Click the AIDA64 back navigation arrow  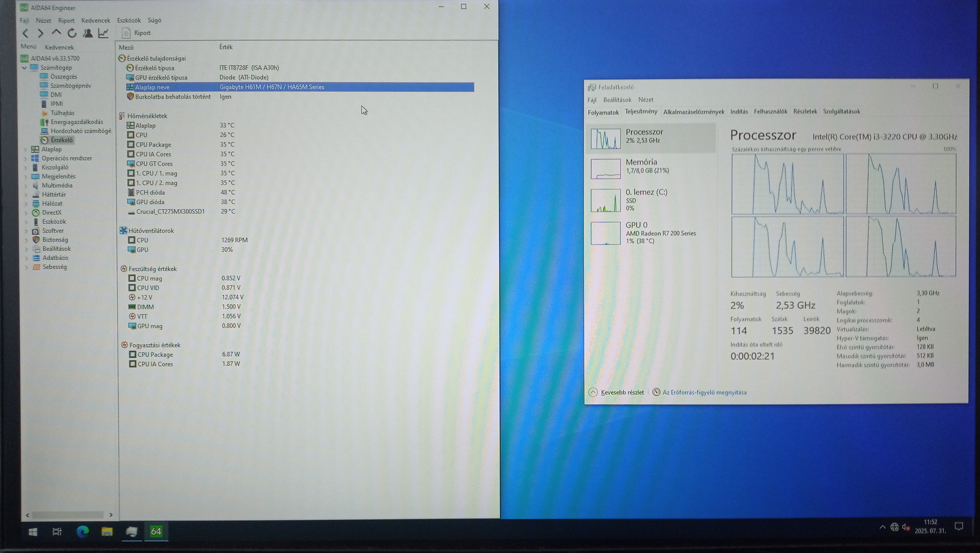click(25, 33)
